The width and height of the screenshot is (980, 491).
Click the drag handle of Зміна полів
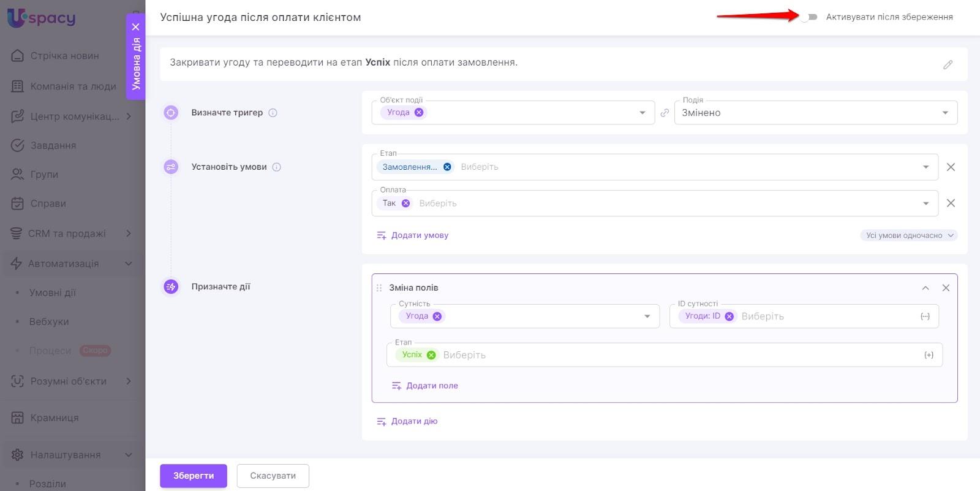click(379, 287)
